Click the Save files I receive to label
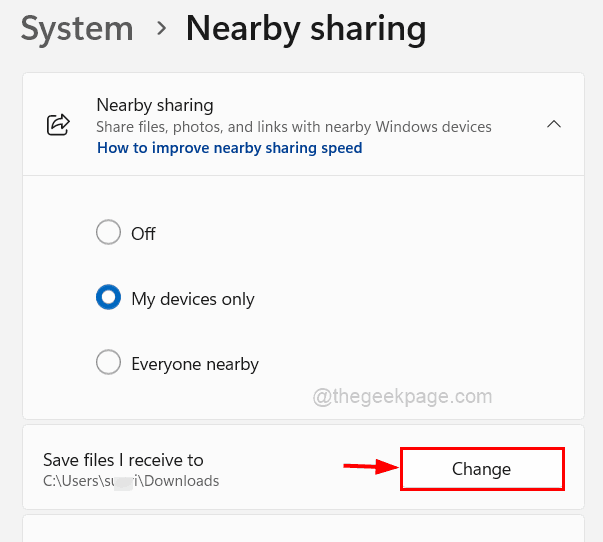 click(x=123, y=460)
